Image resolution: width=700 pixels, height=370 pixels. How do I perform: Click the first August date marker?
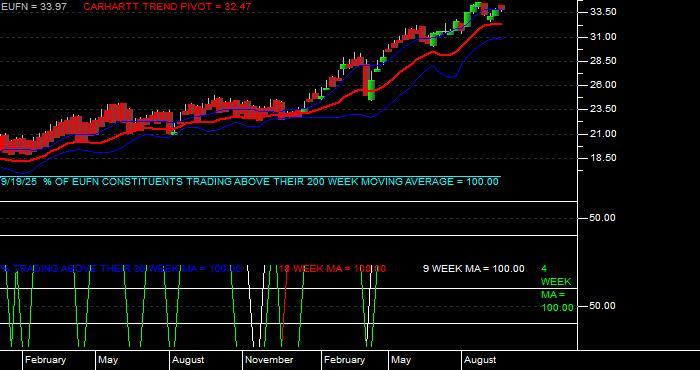[188, 360]
